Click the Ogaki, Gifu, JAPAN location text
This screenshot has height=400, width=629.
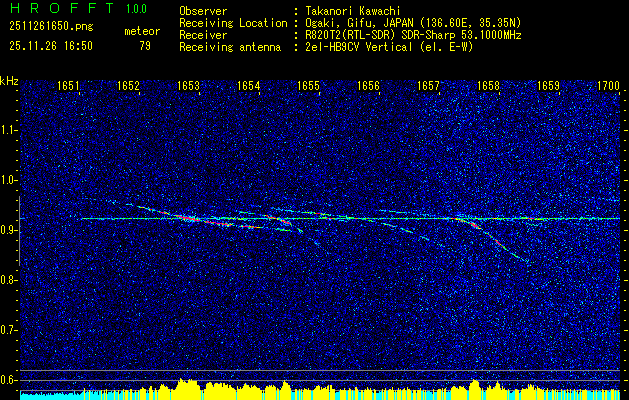point(413,23)
